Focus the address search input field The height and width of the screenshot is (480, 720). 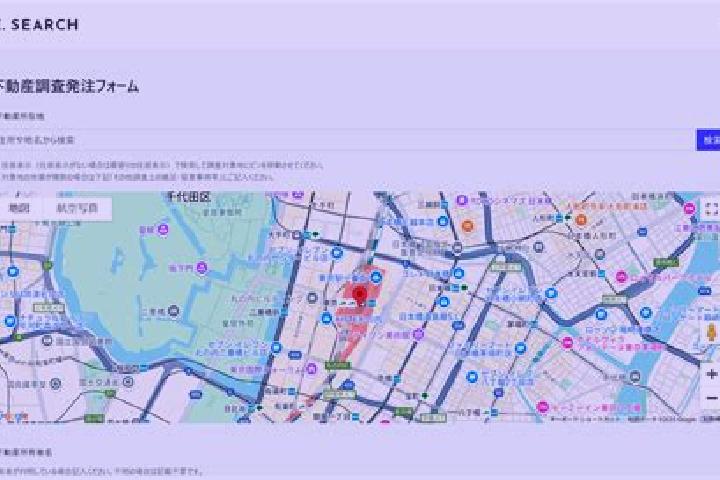347,140
